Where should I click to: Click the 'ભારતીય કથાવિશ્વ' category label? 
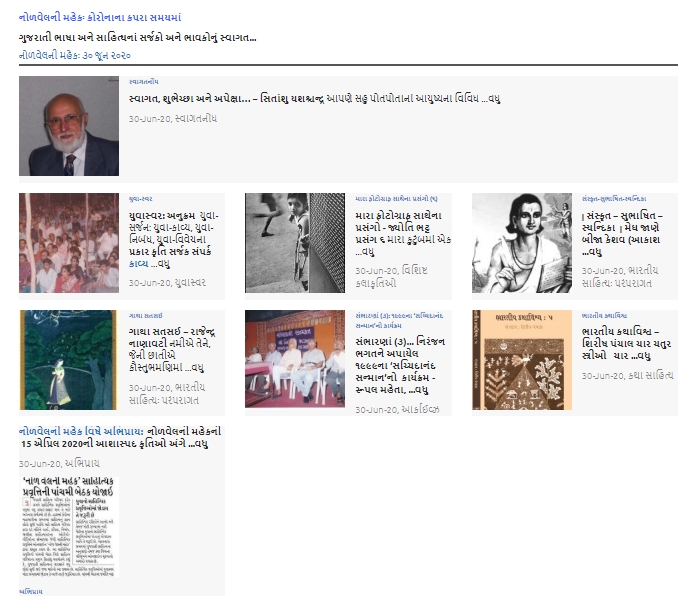(604, 315)
